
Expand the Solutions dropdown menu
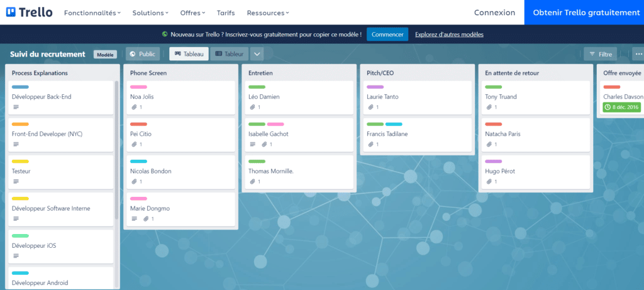(x=150, y=13)
